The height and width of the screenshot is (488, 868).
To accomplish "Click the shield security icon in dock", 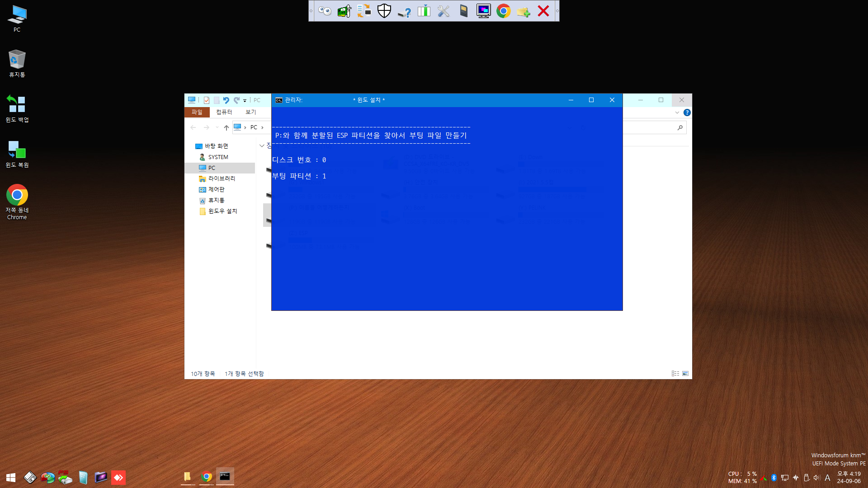I will (x=384, y=11).
